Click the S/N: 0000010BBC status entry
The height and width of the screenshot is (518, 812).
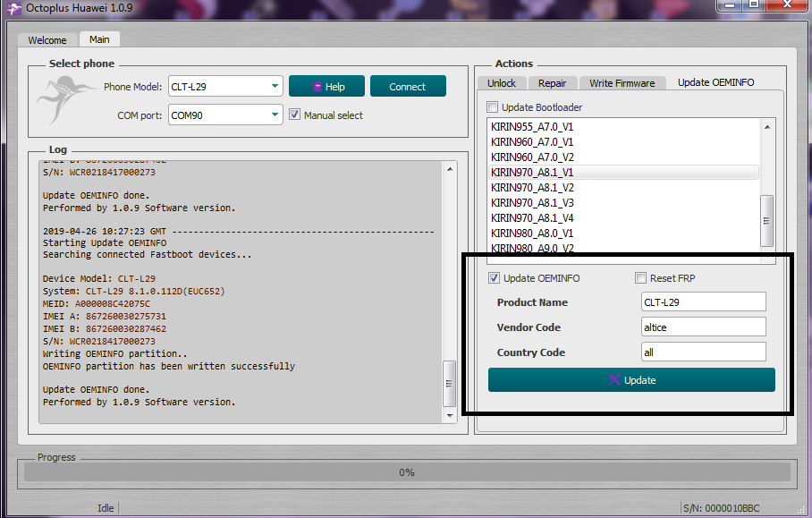click(x=722, y=508)
